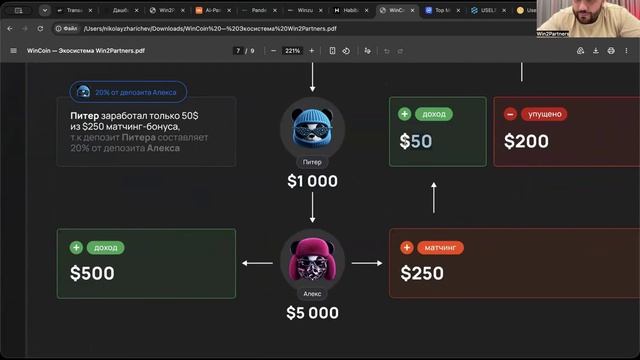640x360 pixels.
Task: Close the Trans tab
Action: 90,10
